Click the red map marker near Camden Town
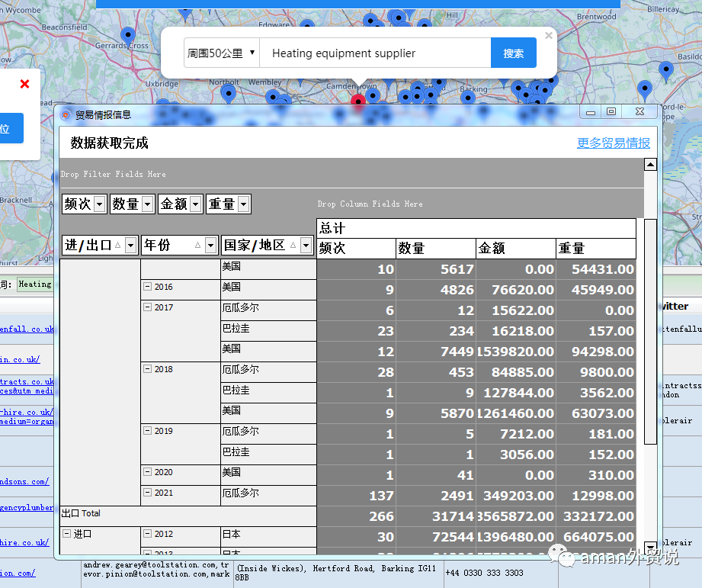Viewport: 702px width, 588px height. [x=357, y=101]
